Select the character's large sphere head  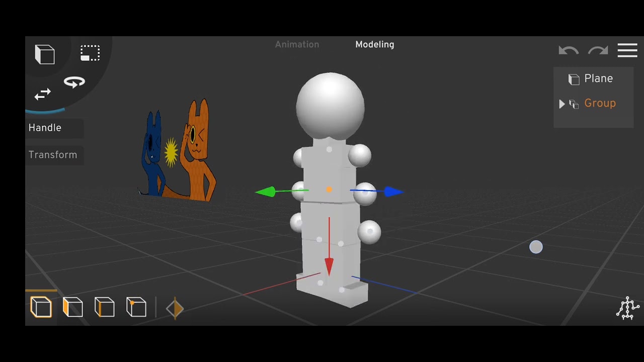point(330,106)
